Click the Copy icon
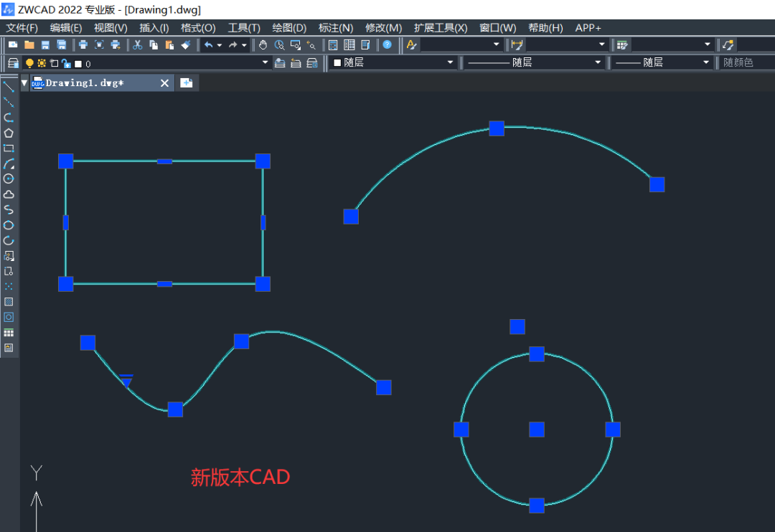 (154, 45)
